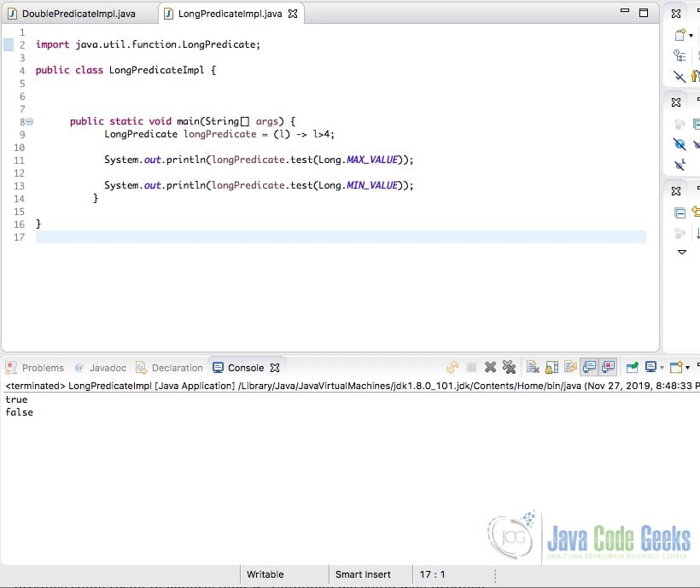
Task: Minimize the editor area
Action: 625,10
